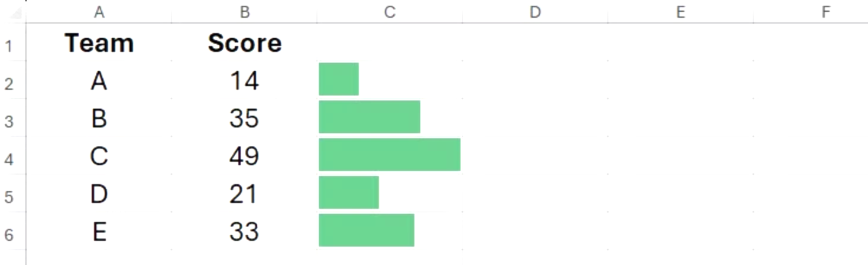Image resolution: width=868 pixels, height=265 pixels.
Task: Click the cell showing score 33
Action: (244, 231)
